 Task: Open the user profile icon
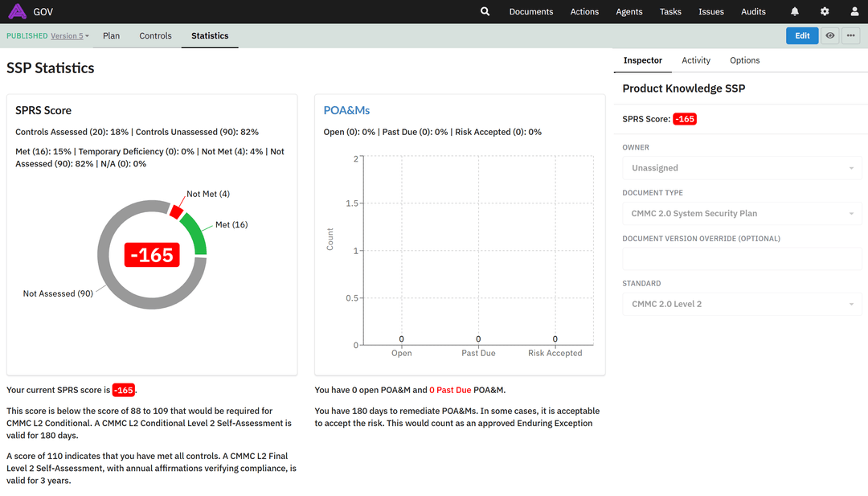854,11
